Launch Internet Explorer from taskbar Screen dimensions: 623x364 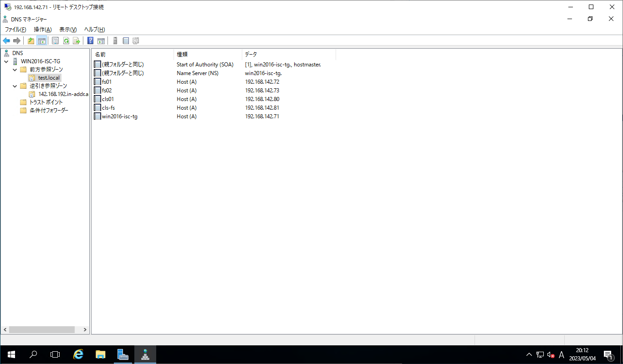coord(78,354)
